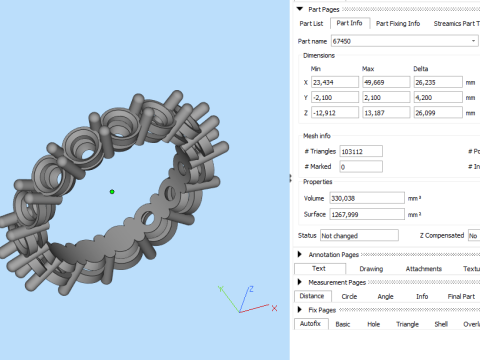
Task: Open the Z Compensated dropdown
Action: pos(474,235)
